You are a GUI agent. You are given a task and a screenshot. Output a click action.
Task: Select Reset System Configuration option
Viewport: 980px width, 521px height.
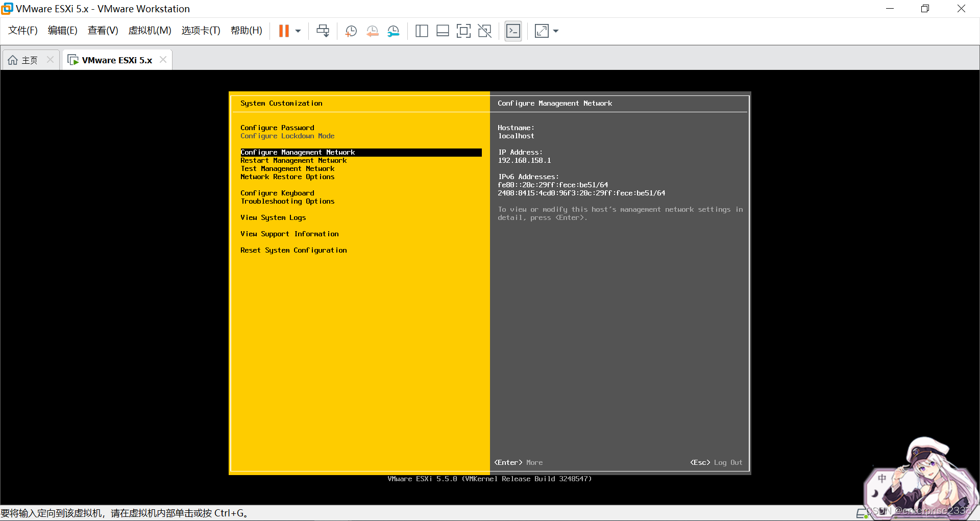[x=293, y=250]
